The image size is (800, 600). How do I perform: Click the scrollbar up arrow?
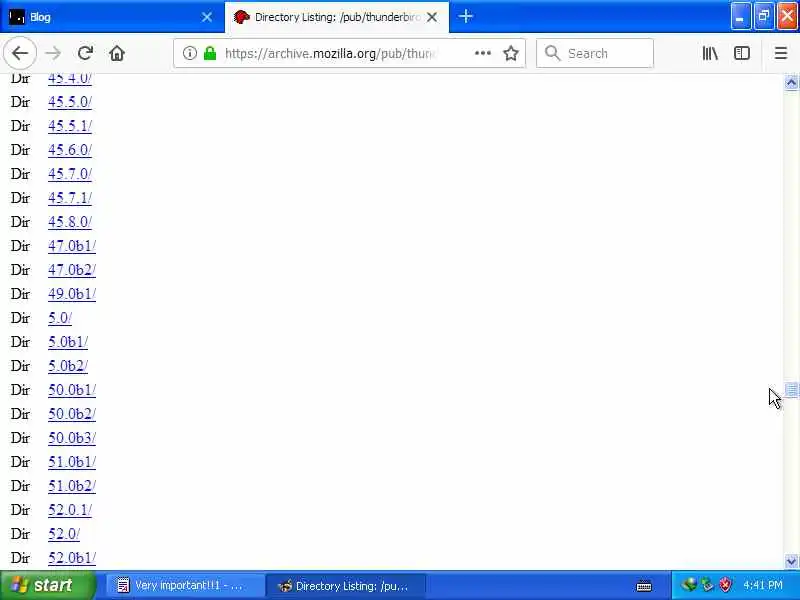pyautogui.click(x=791, y=82)
